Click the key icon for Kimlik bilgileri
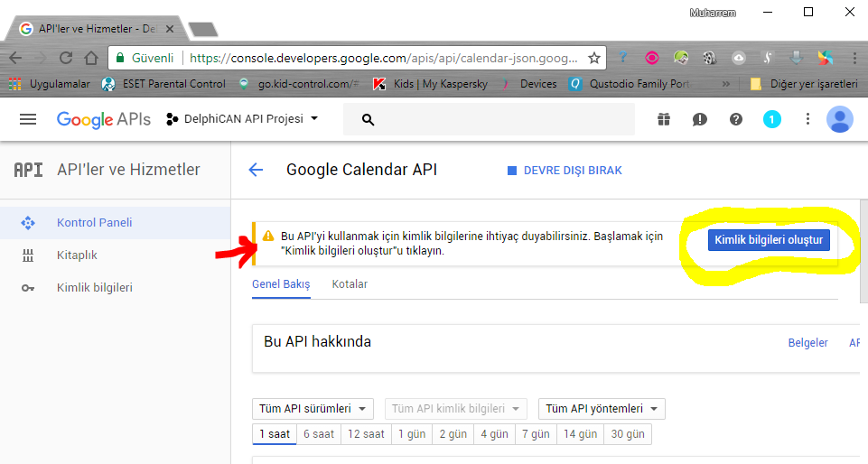Image resolution: width=868 pixels, height=464 pixels. 28,288
